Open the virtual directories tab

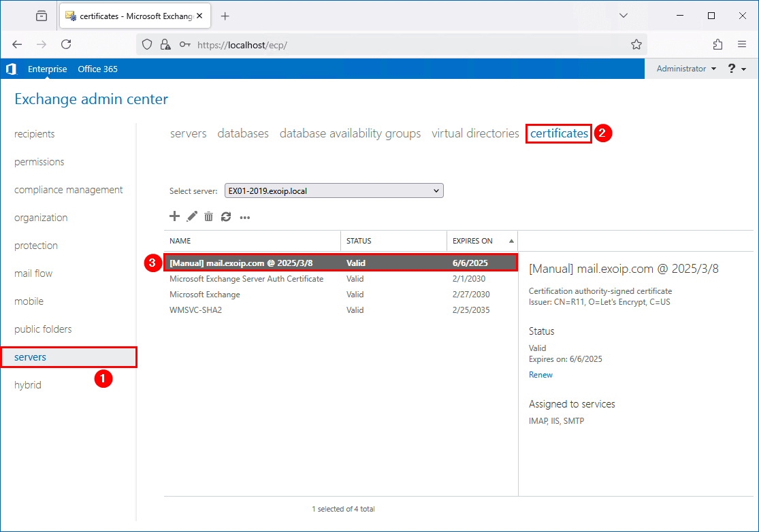475,133
